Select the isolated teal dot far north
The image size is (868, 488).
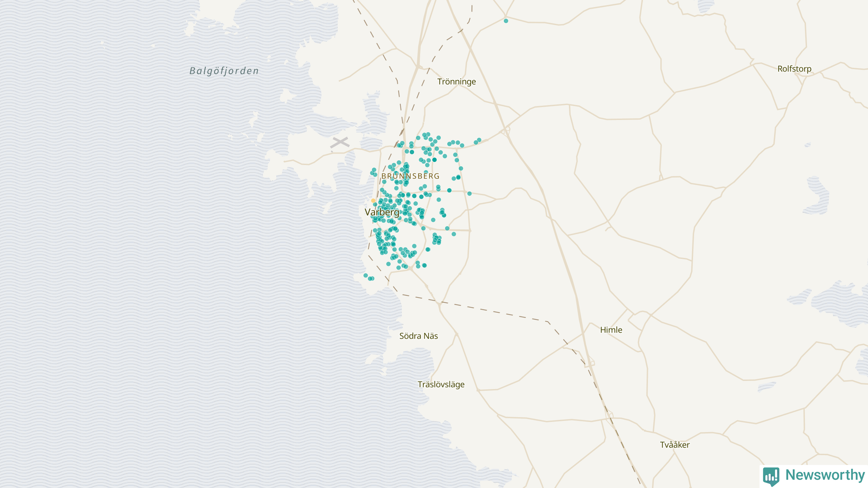(506, 21)
